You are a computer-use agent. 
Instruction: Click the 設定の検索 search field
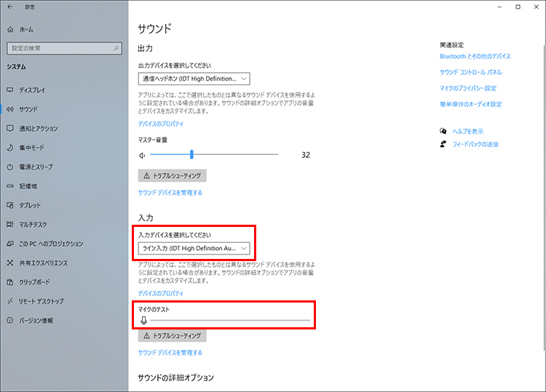pos(61,49)
